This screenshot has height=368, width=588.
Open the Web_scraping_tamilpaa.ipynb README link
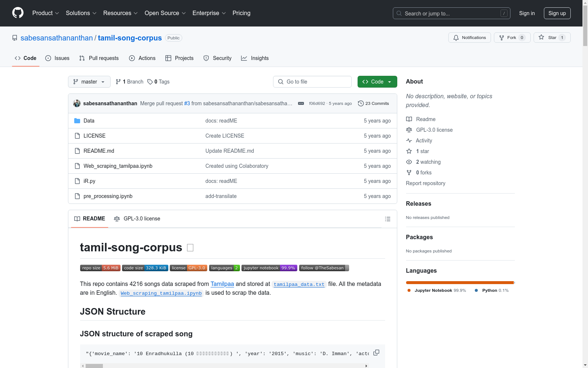[161, 293]
